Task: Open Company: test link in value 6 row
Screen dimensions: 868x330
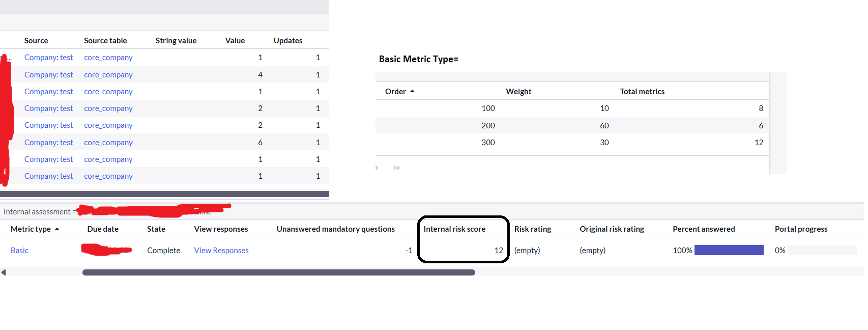Action: (x=49, y=142)
